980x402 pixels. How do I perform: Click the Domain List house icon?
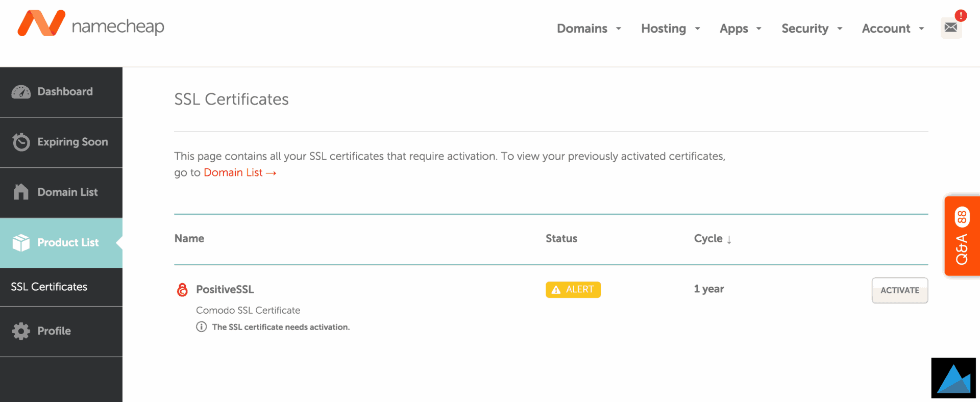[21, 192]
